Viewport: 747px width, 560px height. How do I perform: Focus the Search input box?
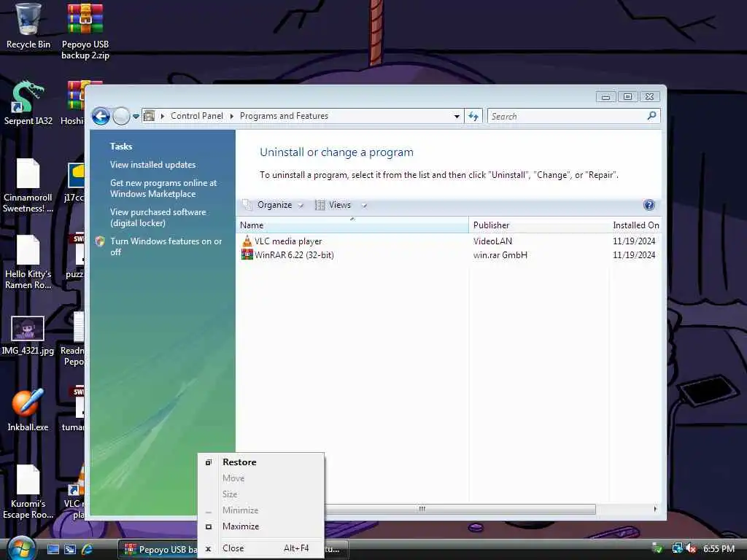pos(567,116)
